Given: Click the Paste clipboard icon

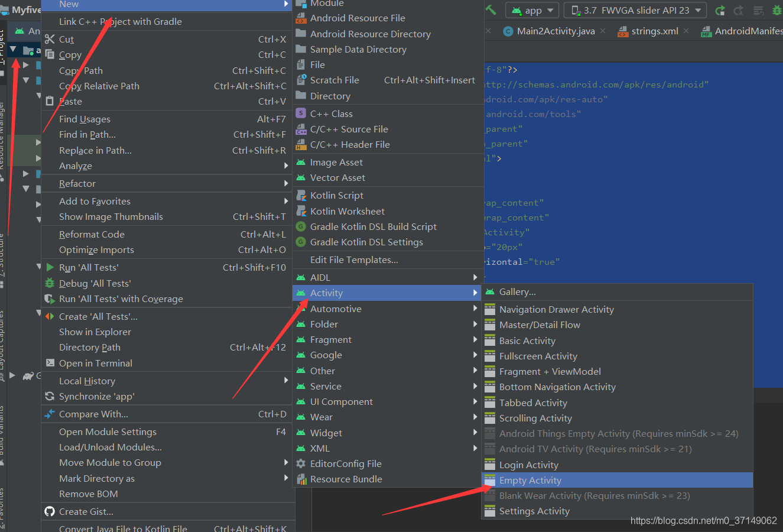Looking at the screenshot, I should 50,101.
